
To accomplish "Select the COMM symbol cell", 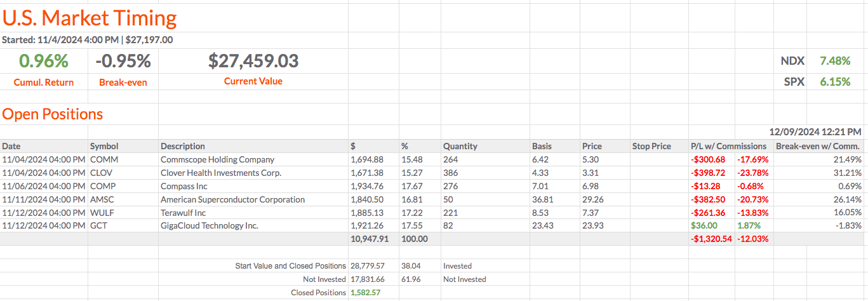I will click(104, 159).
